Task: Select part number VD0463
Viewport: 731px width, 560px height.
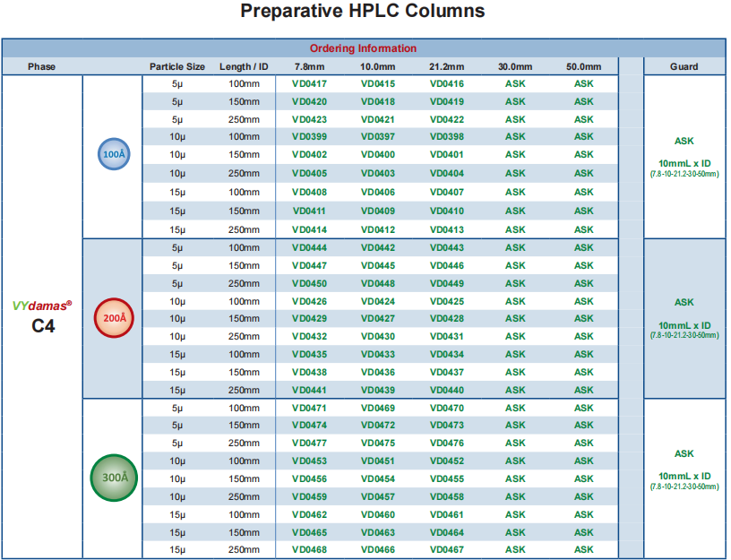Action: click(x=378, y=532)
